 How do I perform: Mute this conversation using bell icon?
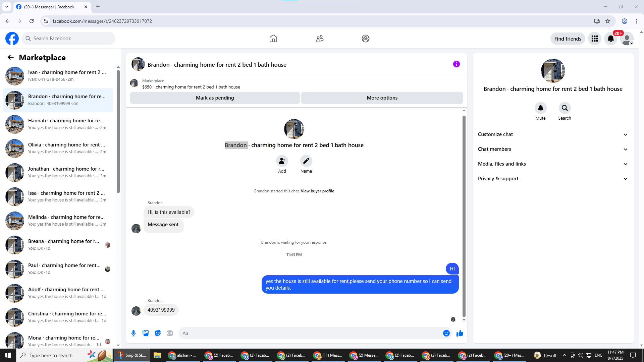pos(540,108)
